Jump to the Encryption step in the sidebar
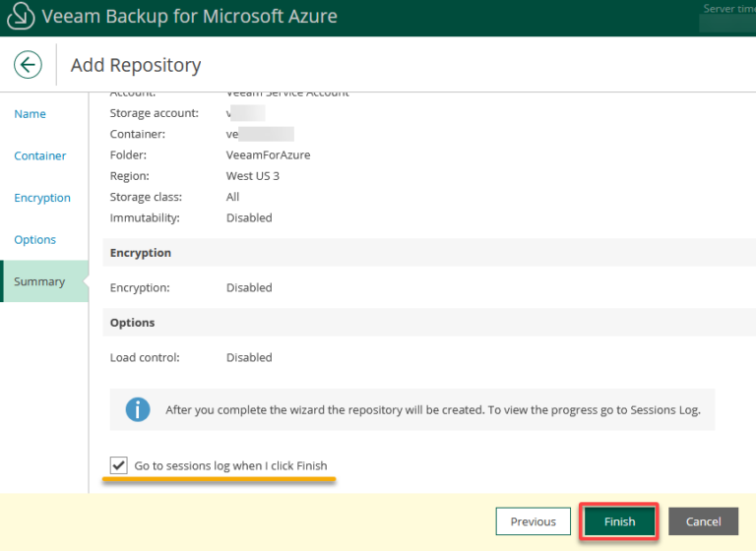This screenshot has height=551, width=756. pyautogui.click(x=42, y=198)
